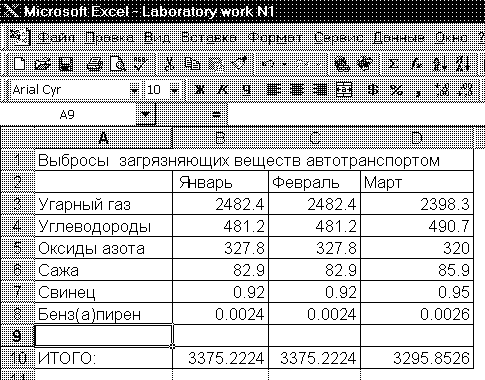Select row 10 header
The width and height of the screenshot is (485, 380).
click(17, 358)
